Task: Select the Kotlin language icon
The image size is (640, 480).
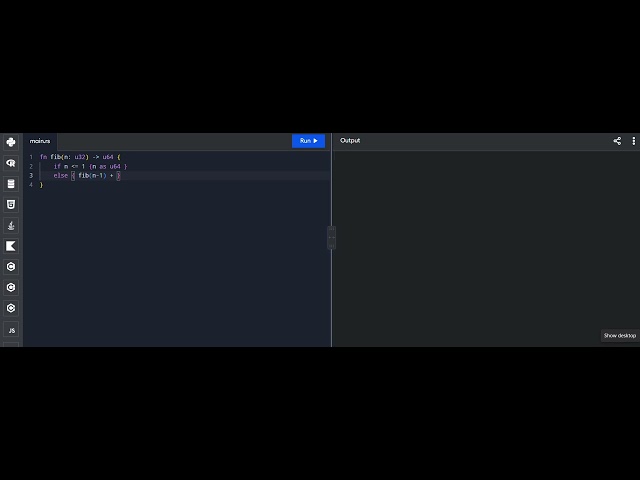Action: (11, 246)
